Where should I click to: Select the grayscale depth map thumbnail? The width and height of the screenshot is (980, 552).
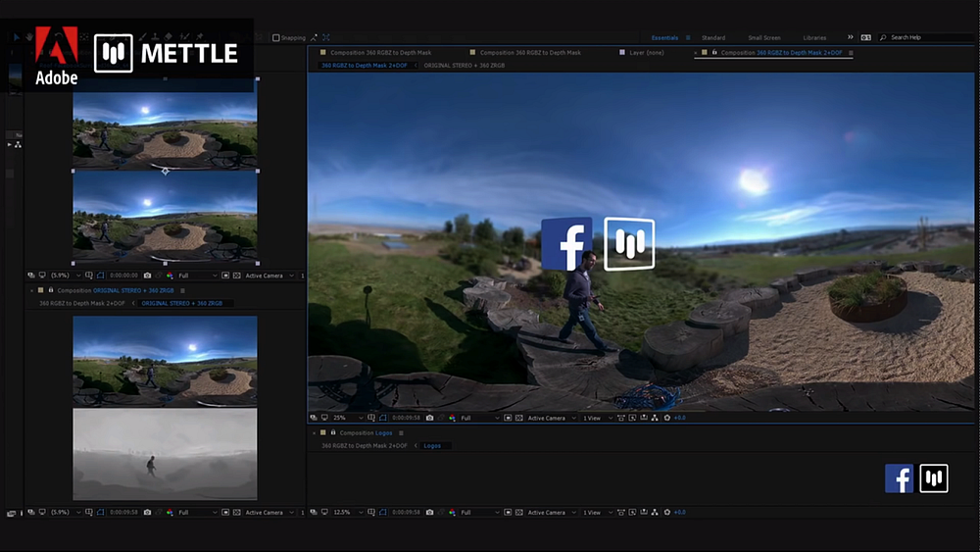click(165, 455)
